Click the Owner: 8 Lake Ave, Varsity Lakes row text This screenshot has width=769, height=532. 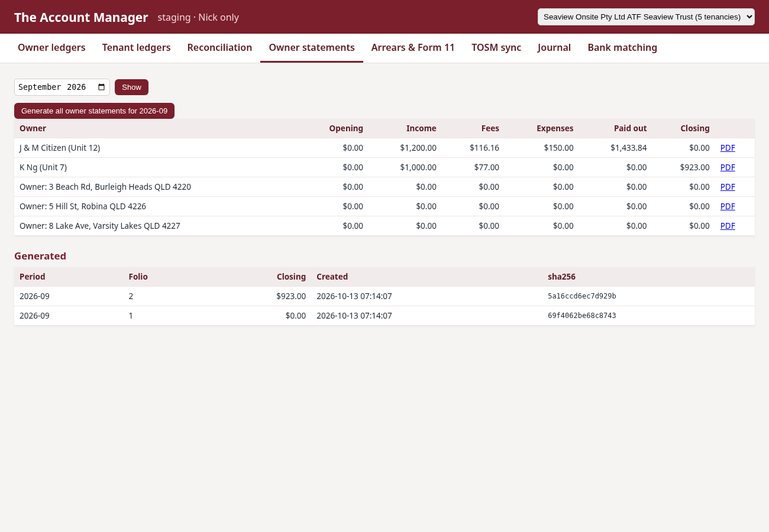tap(100, 226)
